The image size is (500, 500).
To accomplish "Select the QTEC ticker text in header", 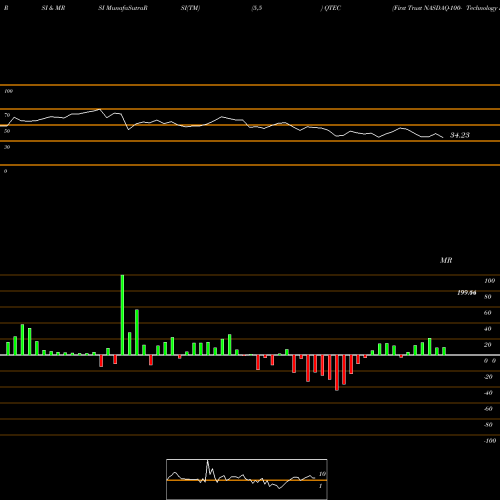I will (333, 8).
